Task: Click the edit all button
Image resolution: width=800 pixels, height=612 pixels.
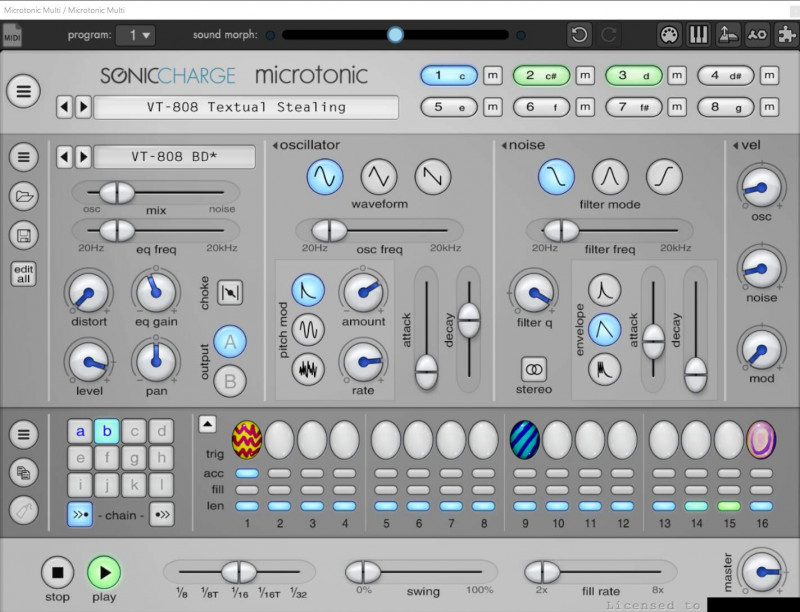Action: tap(25, 274)
